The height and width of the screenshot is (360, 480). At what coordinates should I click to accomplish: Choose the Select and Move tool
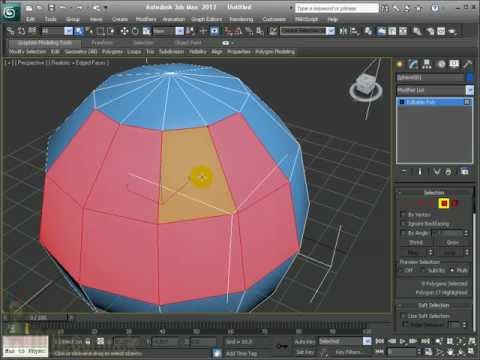124,31
